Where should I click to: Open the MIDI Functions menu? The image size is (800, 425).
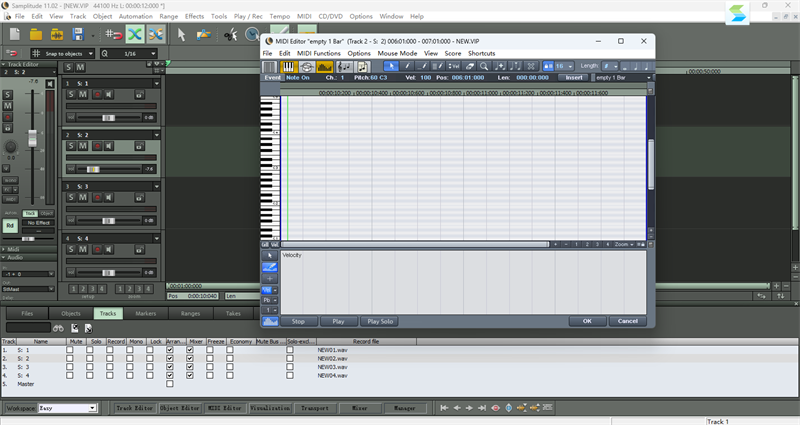point(319,53)
